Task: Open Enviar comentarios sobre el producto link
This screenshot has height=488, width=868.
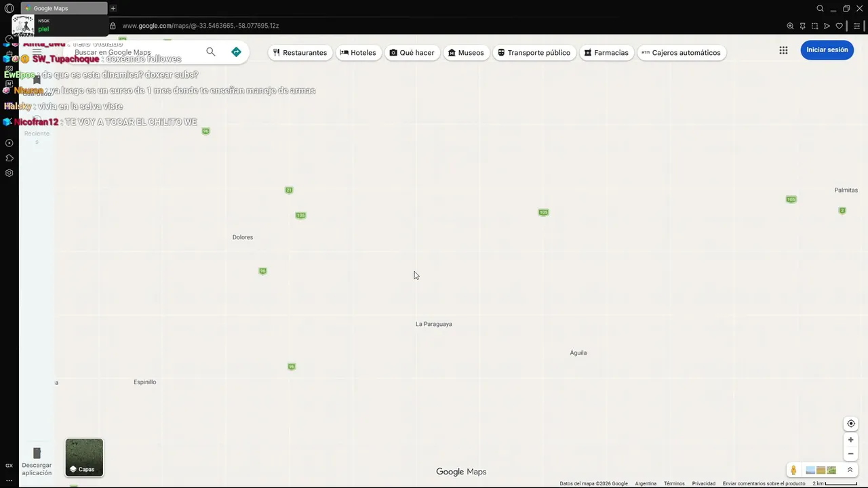Action: coord(764,483)
